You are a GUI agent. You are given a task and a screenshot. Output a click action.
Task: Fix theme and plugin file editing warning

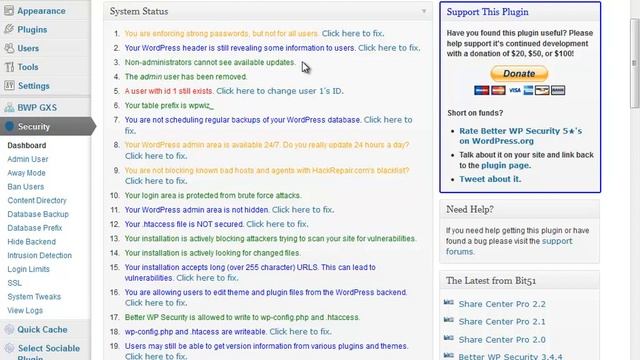tap(156, 303)
